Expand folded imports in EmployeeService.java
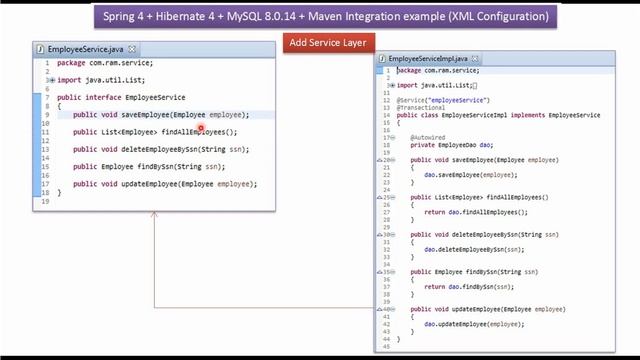Viewport: 640px width, 360px height. pos(52,80)
